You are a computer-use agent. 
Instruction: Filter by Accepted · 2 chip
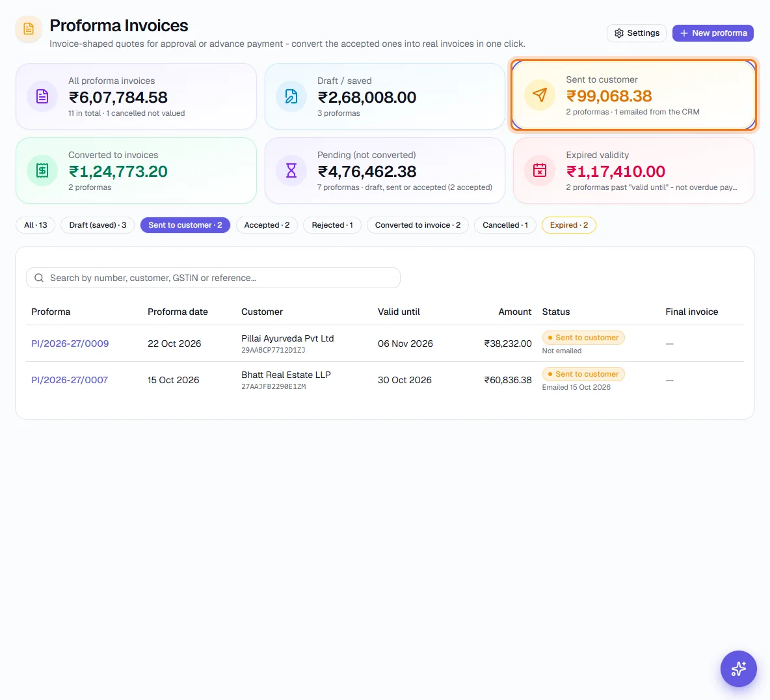pos(267,225)
